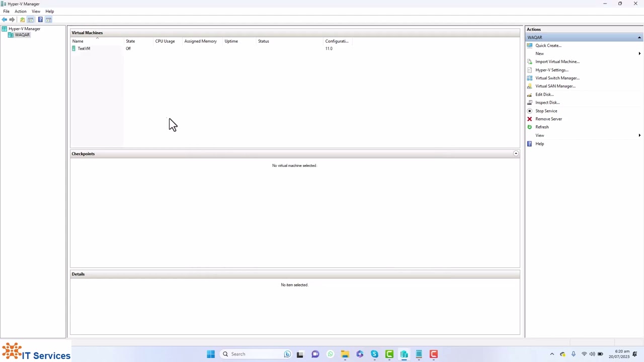Screen dimensions: 644x362
Task: Open Help in the Actions pane
Action: [539, 144]
